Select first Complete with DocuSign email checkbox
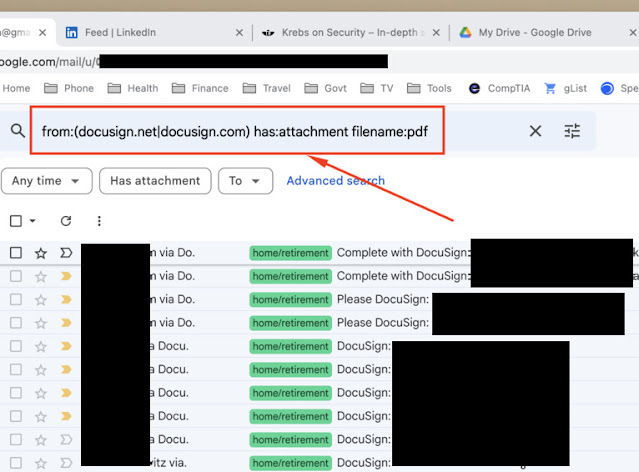 [x=16, y=253]
